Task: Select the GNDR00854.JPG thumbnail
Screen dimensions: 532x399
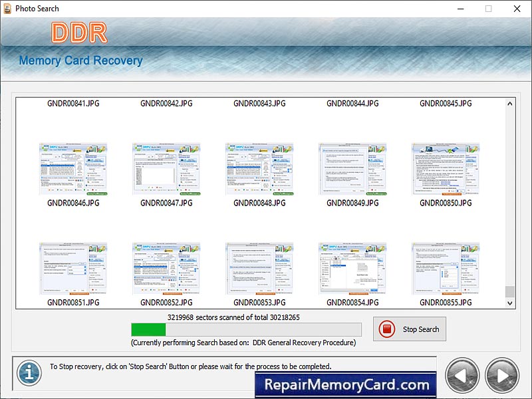Action: 352,269
